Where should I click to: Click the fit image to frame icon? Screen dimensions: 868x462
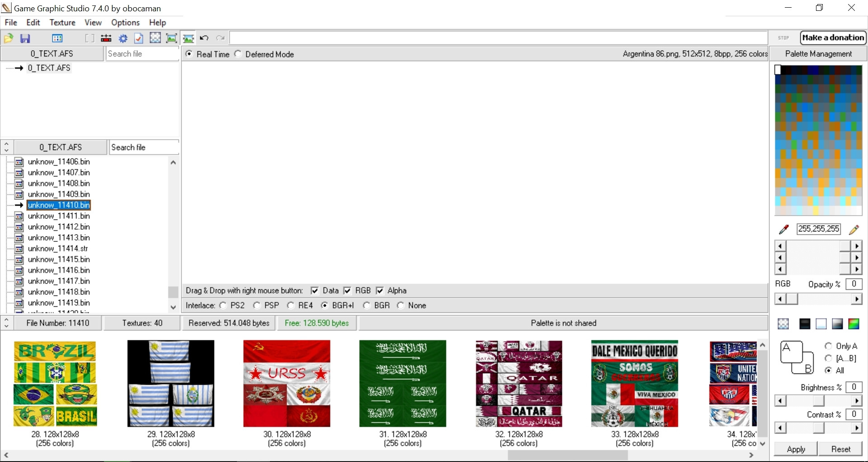pyautogui.click(x=172, y=38)
